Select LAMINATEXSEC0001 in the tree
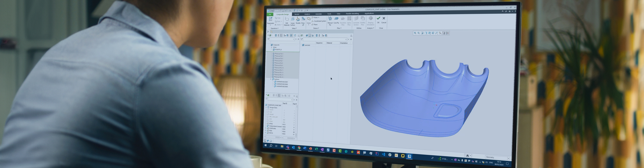Image resolution: width=644 pixels, height=168 pixels. (x=282, y=82)
